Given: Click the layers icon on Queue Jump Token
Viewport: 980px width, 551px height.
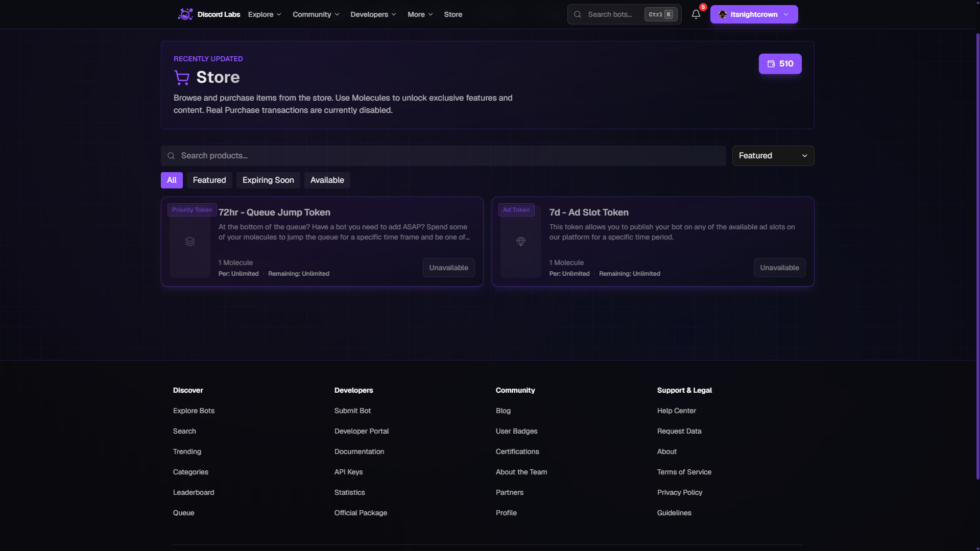Looking at the screenshot, I should click(190, 242).
